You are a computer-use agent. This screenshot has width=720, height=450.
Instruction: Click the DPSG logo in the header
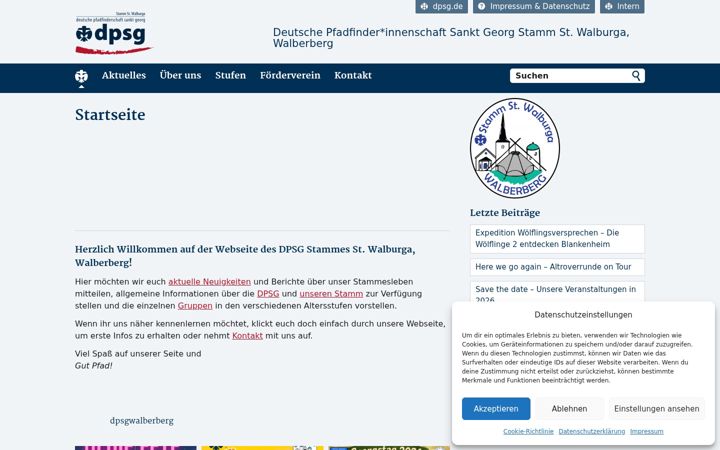point(113,33)
